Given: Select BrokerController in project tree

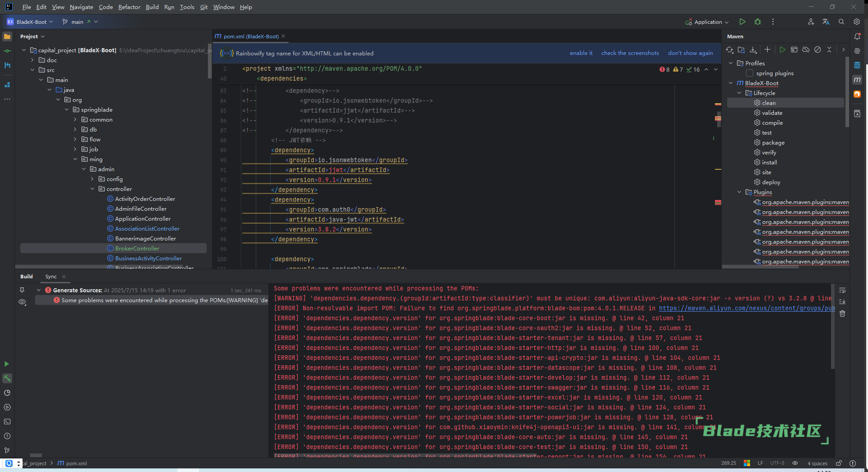Looking at the screenshot, I should (137, 248).
